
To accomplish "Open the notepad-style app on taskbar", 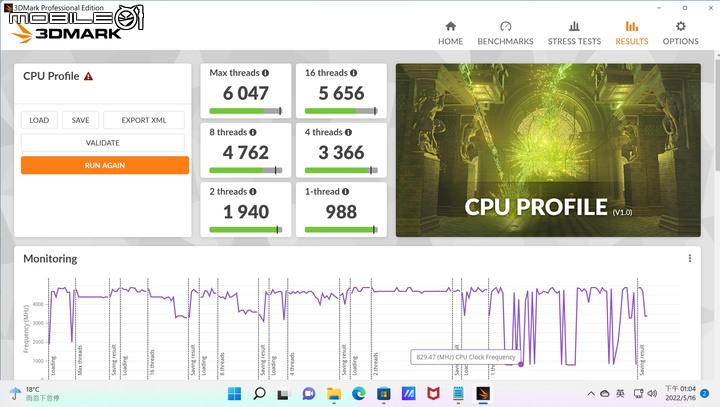I will pyautogui.click(x=458, y=394).
